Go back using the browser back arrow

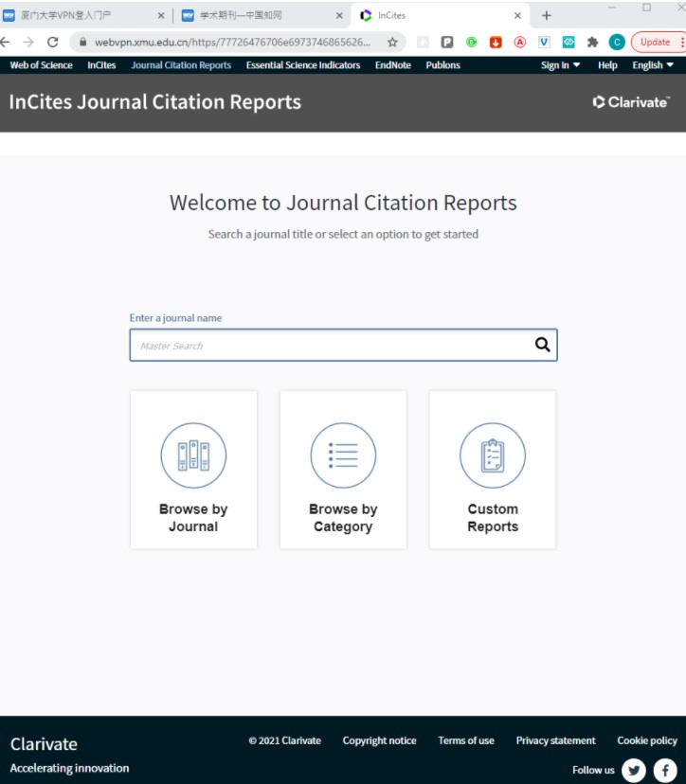coord(5,42)
